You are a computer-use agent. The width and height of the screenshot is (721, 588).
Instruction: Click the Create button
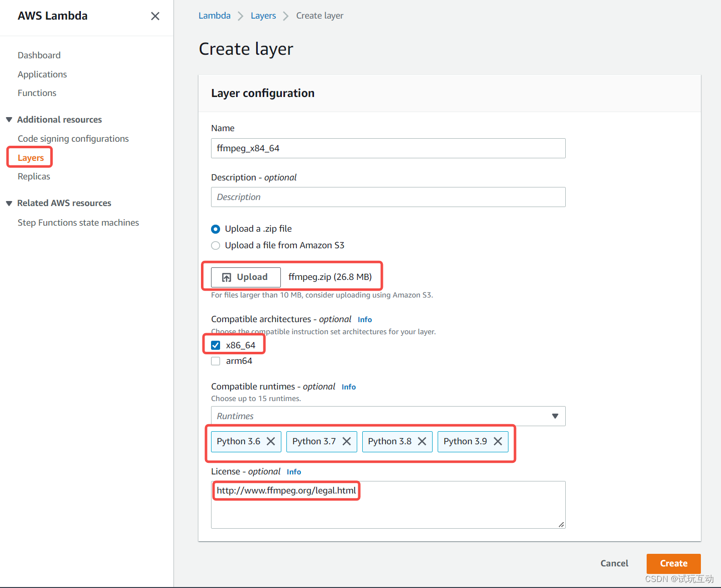(674, 563)
